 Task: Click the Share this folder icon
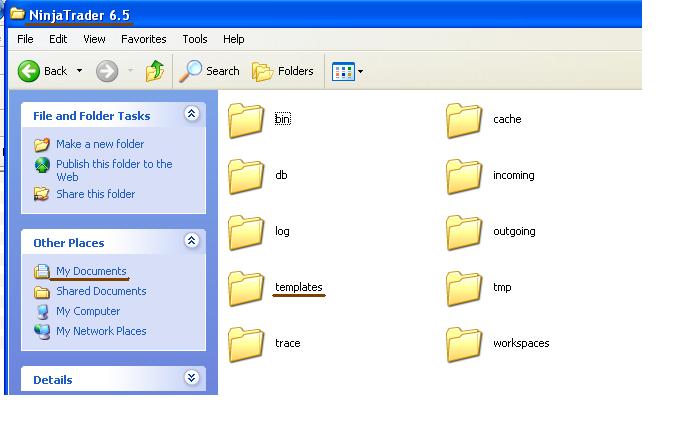[x=42, y=193]
